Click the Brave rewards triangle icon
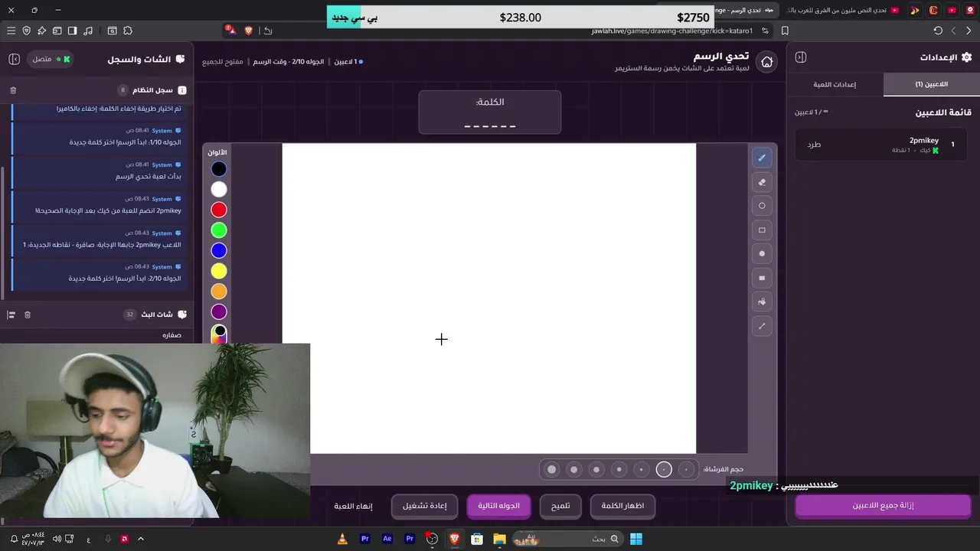The width and height of the screenshot is (980, 551). [x=231, y=30]
